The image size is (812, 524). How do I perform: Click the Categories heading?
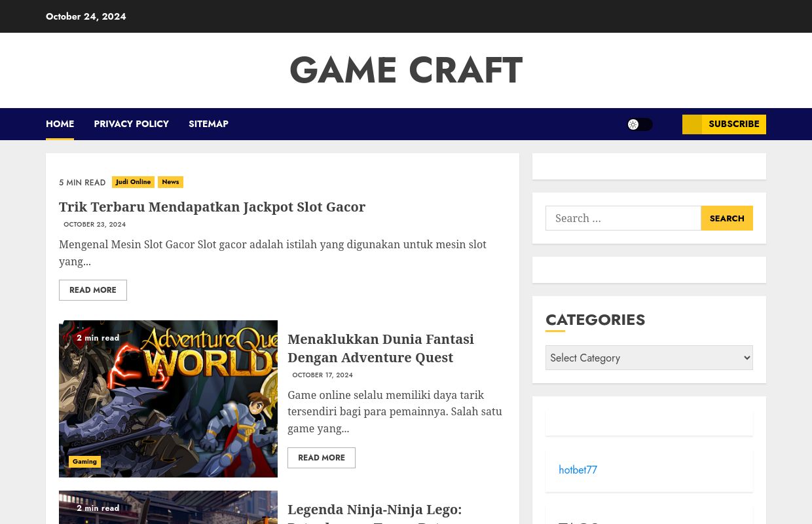595,320
